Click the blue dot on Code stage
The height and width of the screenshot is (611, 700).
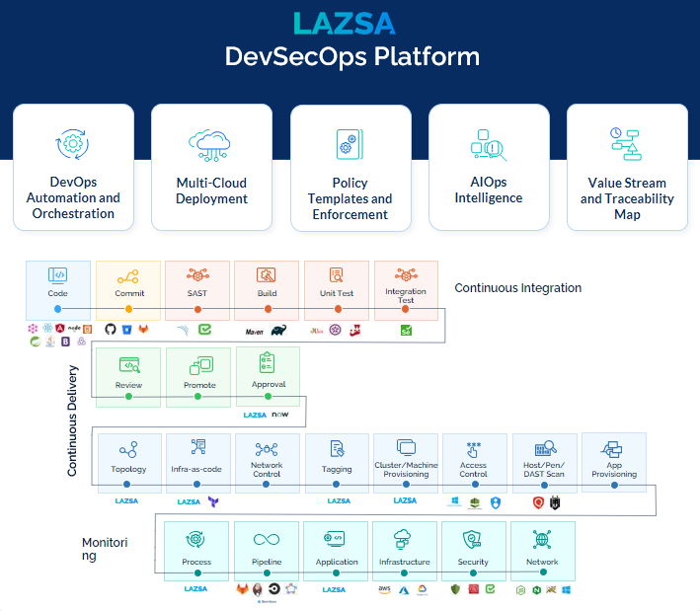coord(57,309)
